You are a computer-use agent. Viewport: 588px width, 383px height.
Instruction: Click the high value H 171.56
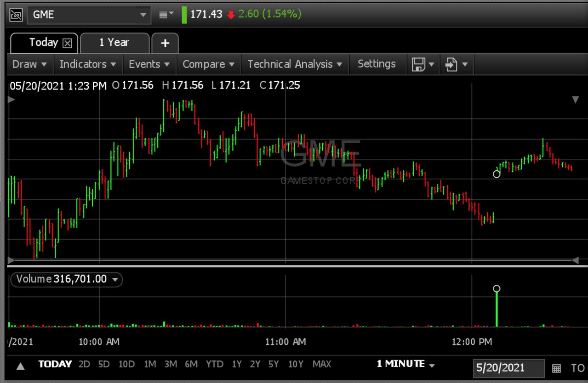(183, 85)
